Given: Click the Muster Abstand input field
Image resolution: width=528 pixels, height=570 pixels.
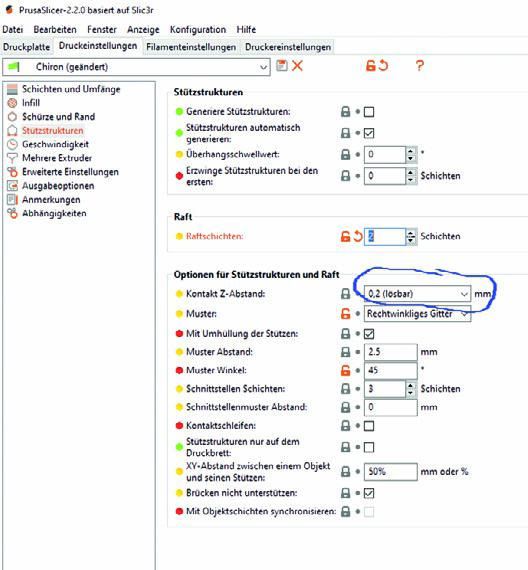Looking at the screenshot, I should click(x=391, y=352).
